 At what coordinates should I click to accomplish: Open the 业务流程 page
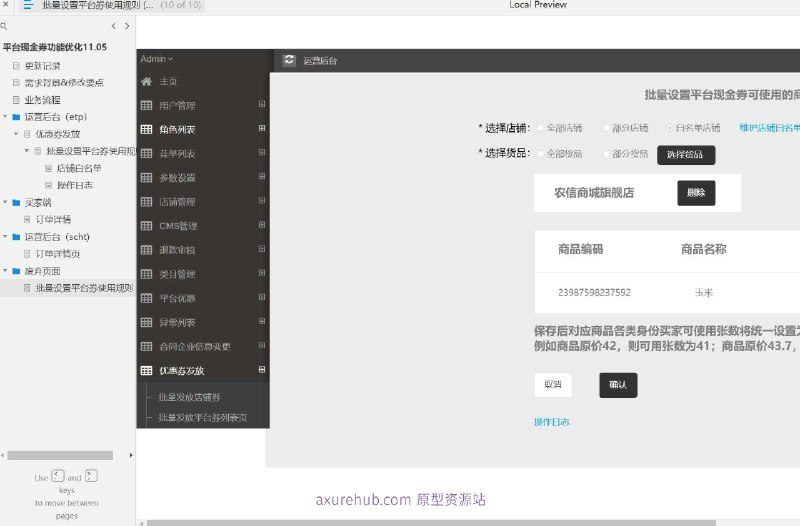coord(42,100)
